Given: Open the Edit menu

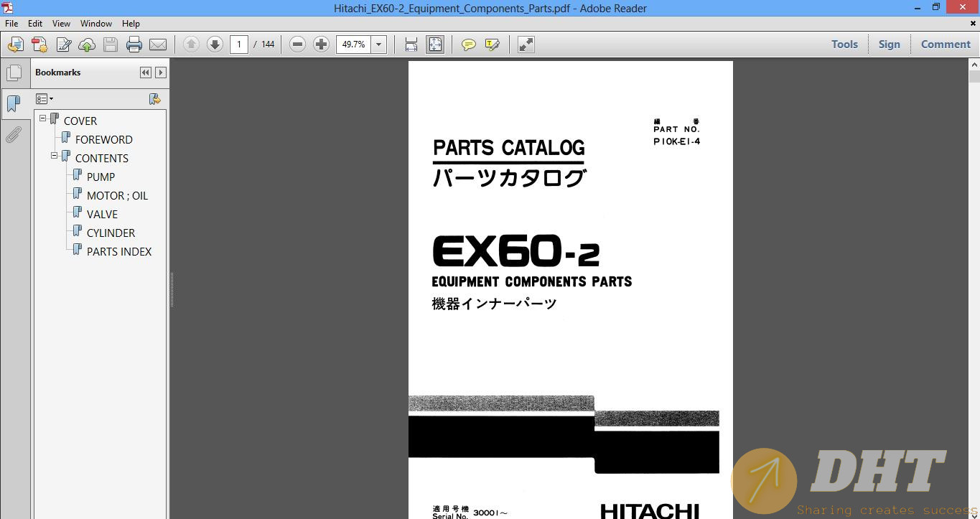Looking at the screenshot, I should 35,24.
